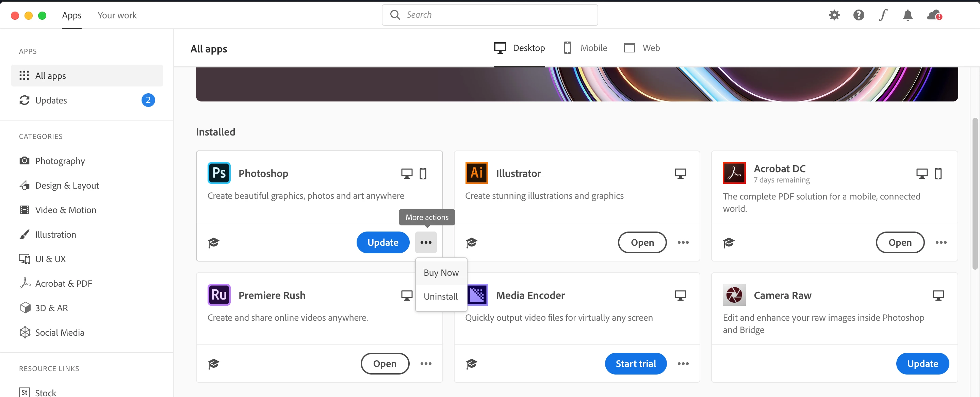This screenshot has height=397, width=980.
Task: Click the Photoshop app title
Action: [263, 174]
